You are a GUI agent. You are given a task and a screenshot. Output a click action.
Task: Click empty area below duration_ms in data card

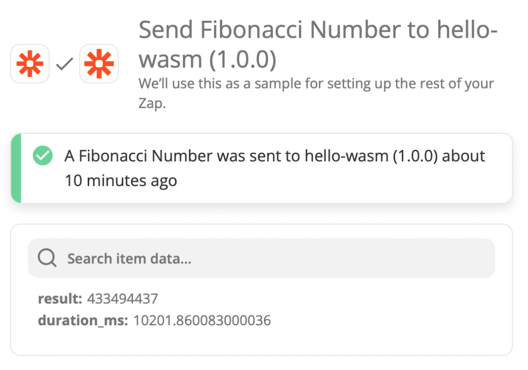(261, 342)
